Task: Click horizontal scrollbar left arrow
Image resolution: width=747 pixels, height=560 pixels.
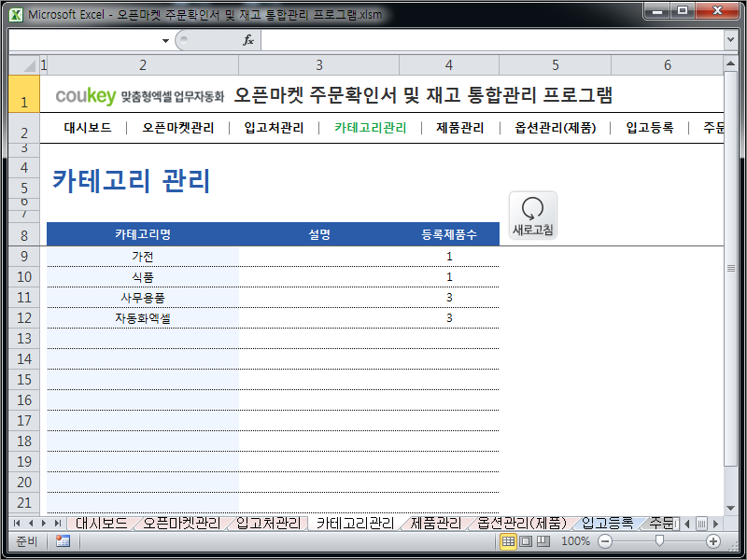Action: point(686,524)
